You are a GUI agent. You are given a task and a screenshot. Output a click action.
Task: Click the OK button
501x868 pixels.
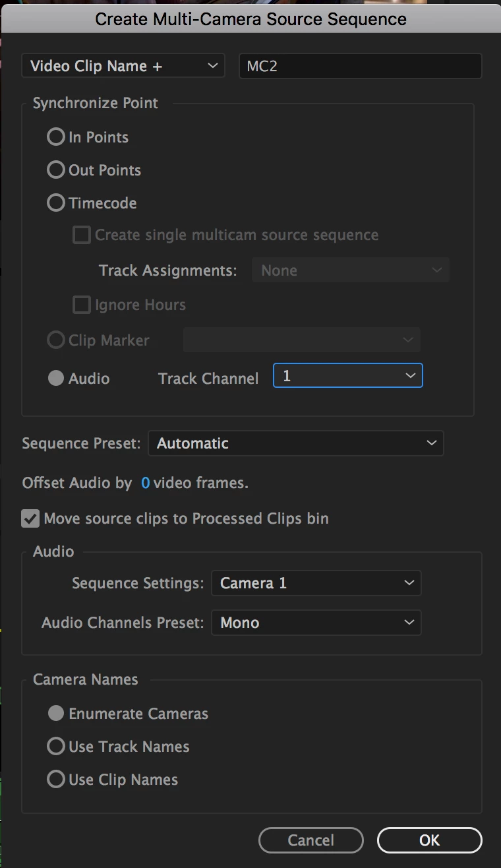[x=429, y=840]
